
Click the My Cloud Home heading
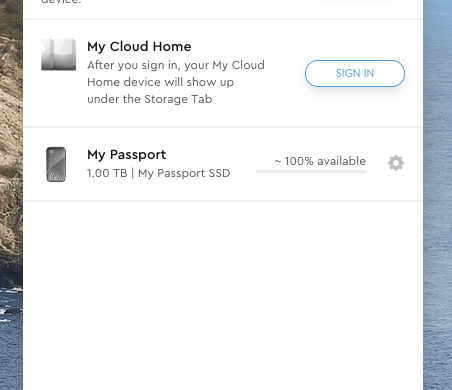point(139,47)
